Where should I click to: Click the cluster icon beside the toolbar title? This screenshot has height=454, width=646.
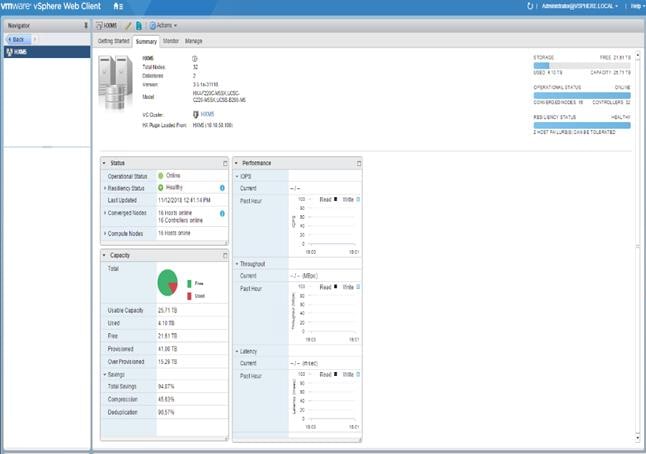[99, 26]
